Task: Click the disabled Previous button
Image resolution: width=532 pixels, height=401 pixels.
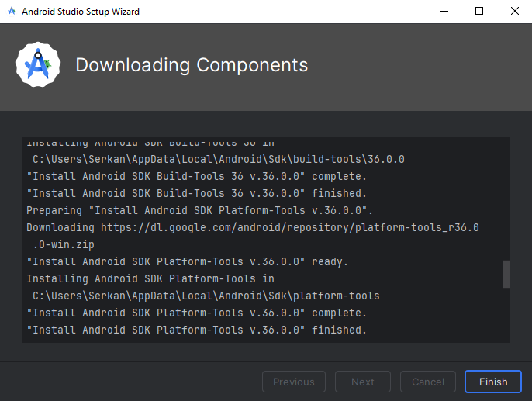Action: coord(294,382)
